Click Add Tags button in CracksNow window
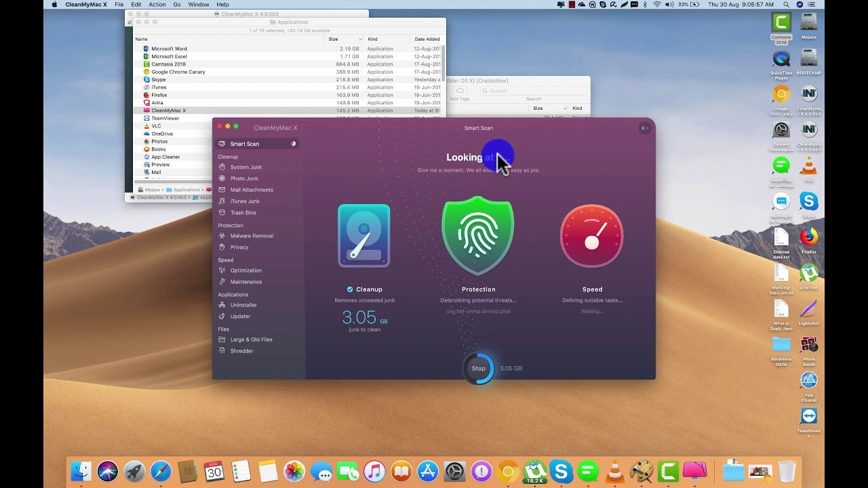This screenshot has height=488, width=868. tap(460, 91)
